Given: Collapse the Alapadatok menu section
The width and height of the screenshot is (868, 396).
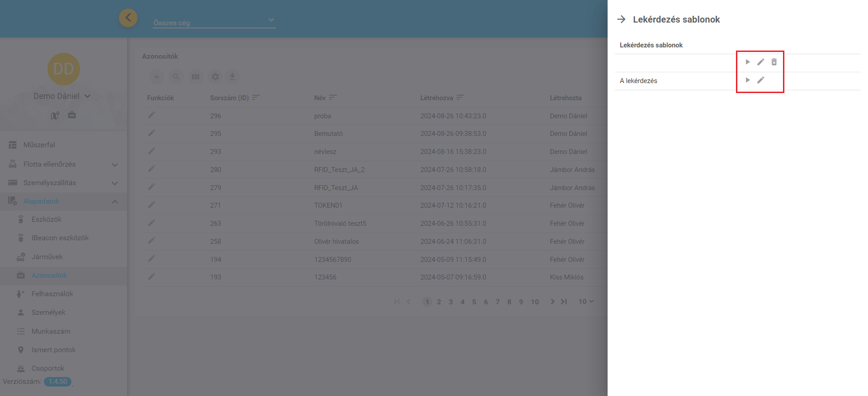Looking at the screenshot, I should pyautogui.click(x=63, y=201).
